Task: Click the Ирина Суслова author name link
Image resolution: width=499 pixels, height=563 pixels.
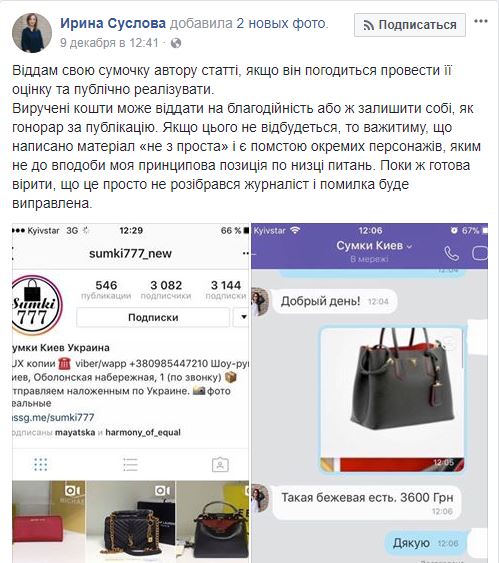Action: [113, 23]
